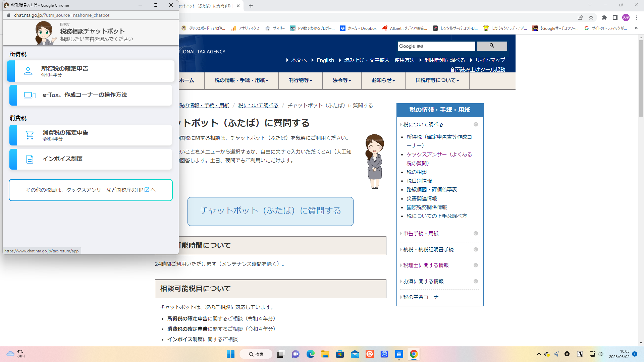Expand お酒に関する情報 sidebar section

(476, 281)
